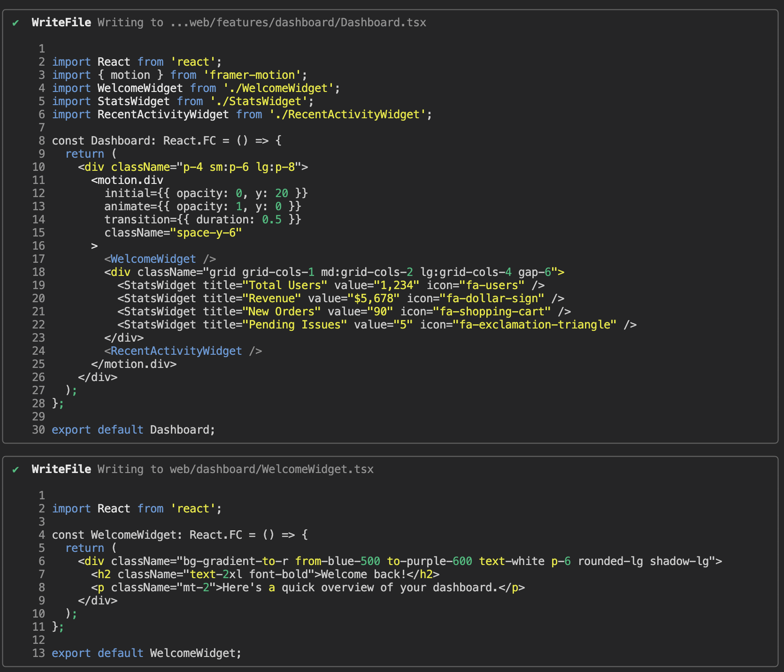Click the green checkmark beside the WelcomeWidget.tsx WriteFile
This screenshot has width=784, height=672.
click(x=16, y=469)
